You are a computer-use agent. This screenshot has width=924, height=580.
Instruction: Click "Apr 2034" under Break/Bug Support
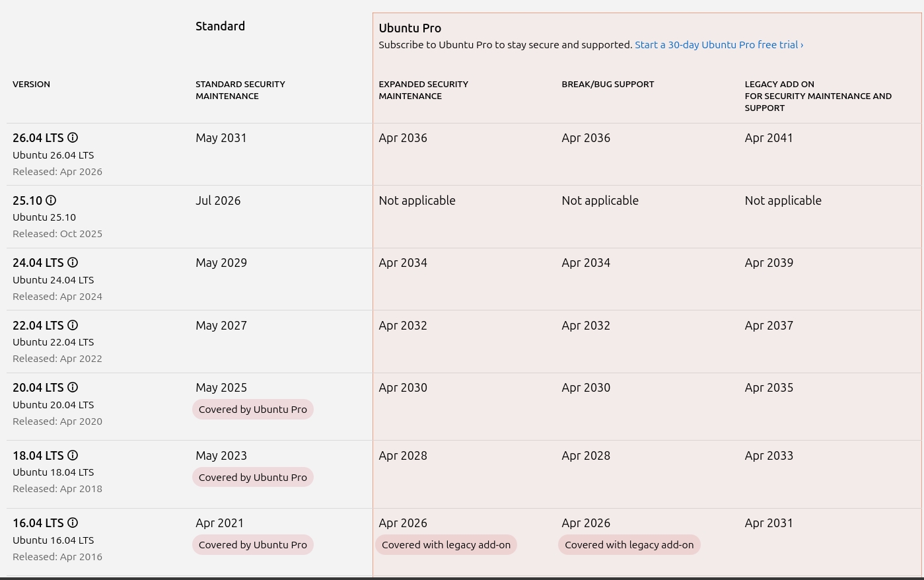click(x=586, y=263)
